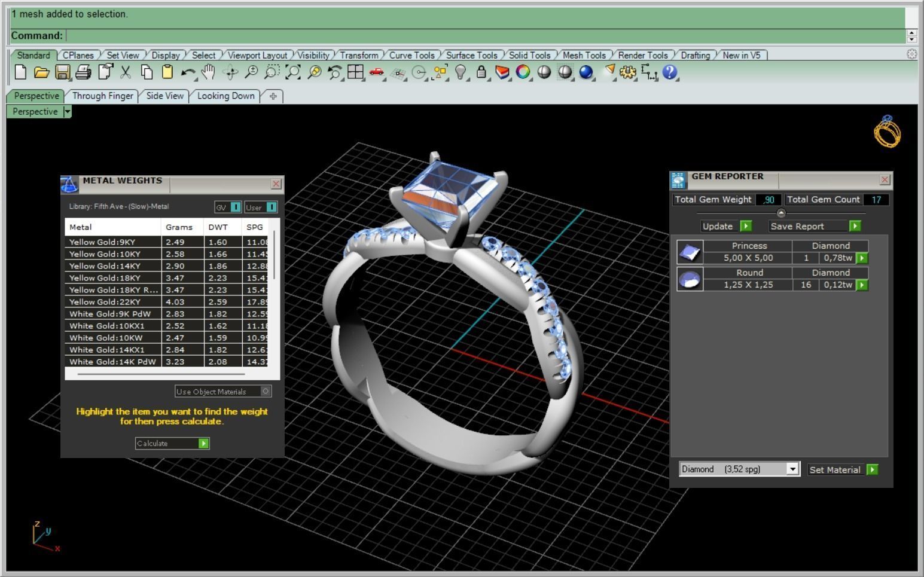Click Undo View Change icon
This screenshot has width=924, height=577.
click(334, 72)
